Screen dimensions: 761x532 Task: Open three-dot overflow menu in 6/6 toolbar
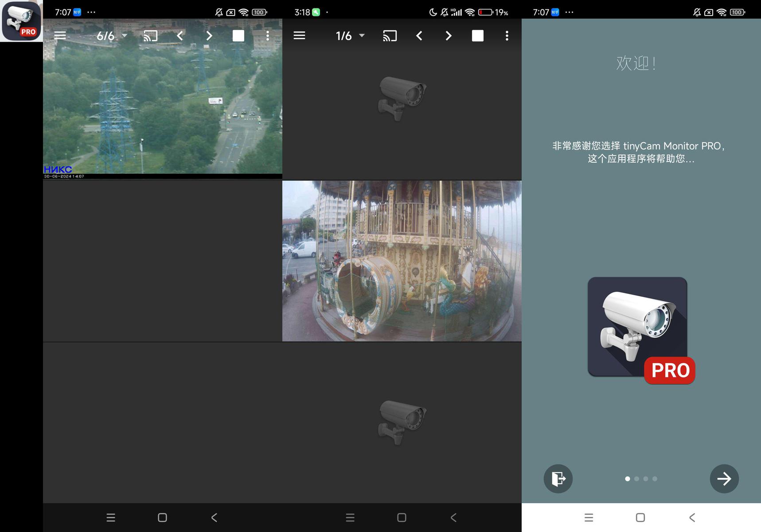click(x=267, y=36)
